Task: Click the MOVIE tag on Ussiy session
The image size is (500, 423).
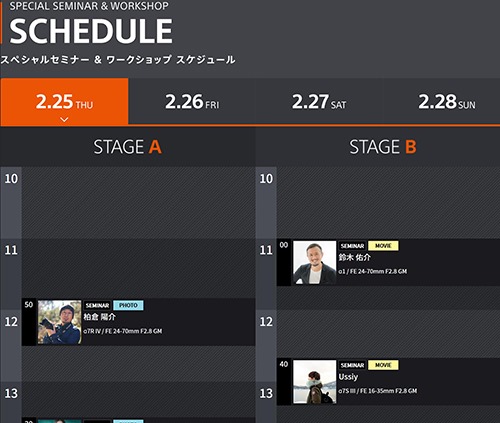Action: [x=383, y=365]
